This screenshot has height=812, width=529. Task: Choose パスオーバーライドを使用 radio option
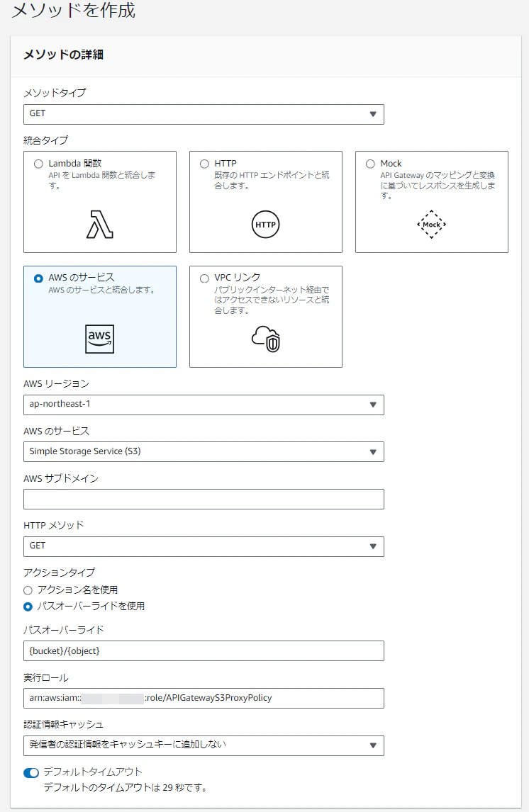click(x=28, y=607)
